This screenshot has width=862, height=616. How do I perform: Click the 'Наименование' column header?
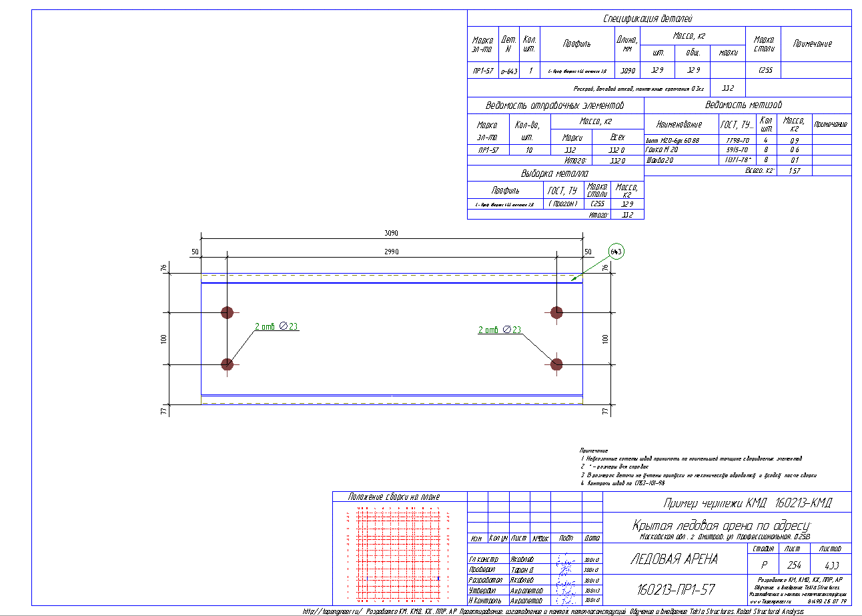click(679, 124)
